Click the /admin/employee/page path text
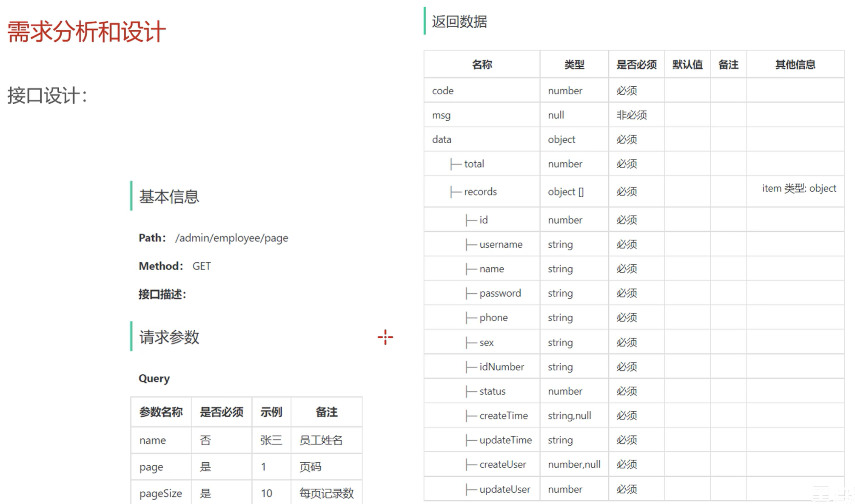Screen dimensions: 855x504 coord(231,238)
